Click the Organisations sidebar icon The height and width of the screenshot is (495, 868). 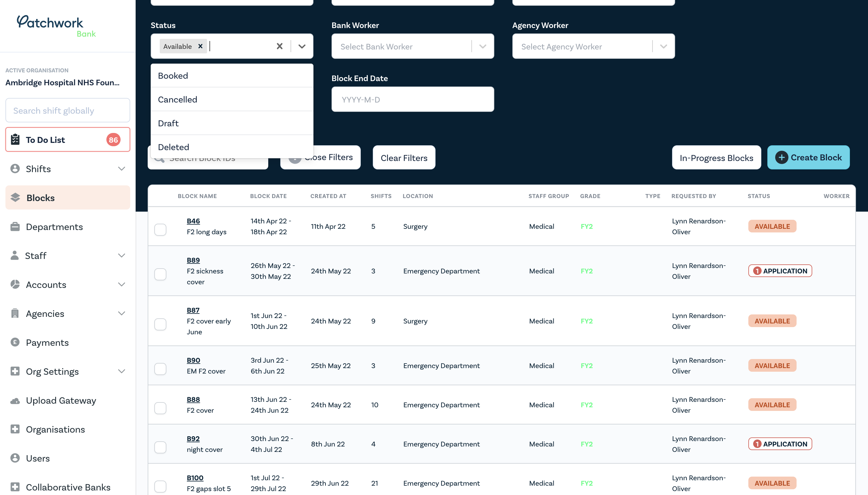click(15, 429)
